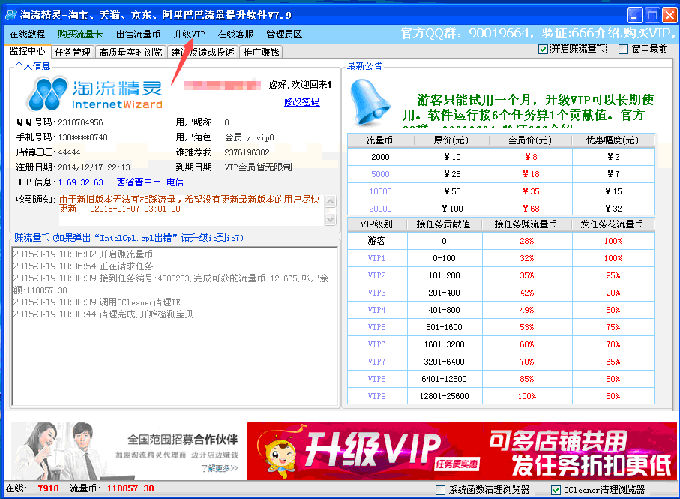Switch to the 推广赚钱 tab
The height and width of the screenshot is (499, 680).
(x=261, y=52)
